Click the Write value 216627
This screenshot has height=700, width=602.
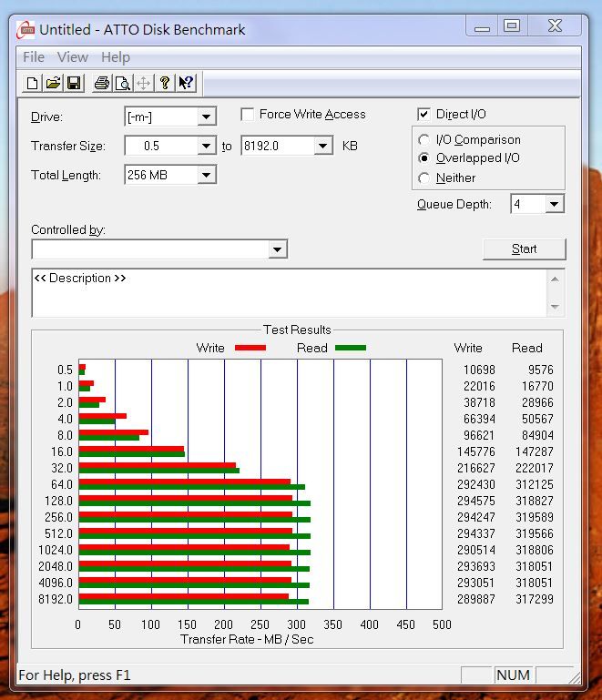click(x=476, y=468)
